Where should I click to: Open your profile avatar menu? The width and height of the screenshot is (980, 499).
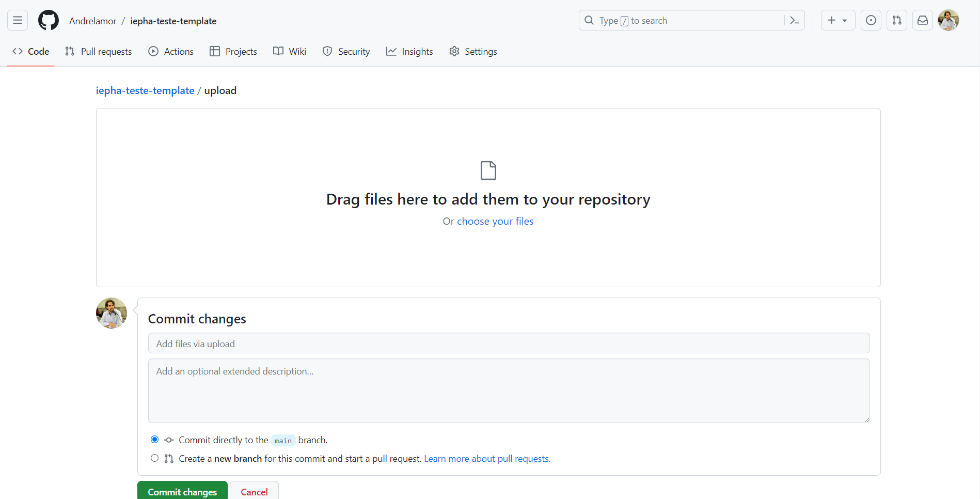(x=949, y=20)
